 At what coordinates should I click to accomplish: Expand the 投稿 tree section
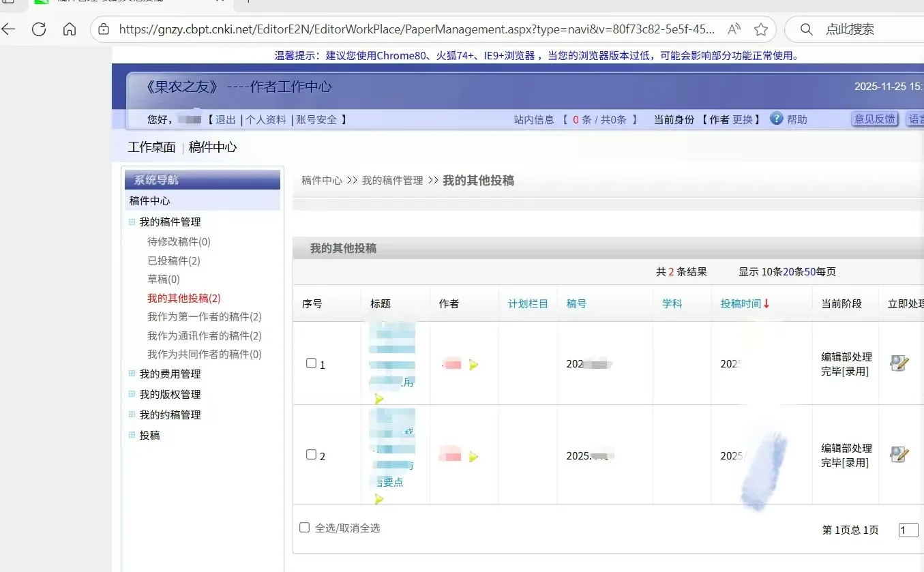[132, 435]
